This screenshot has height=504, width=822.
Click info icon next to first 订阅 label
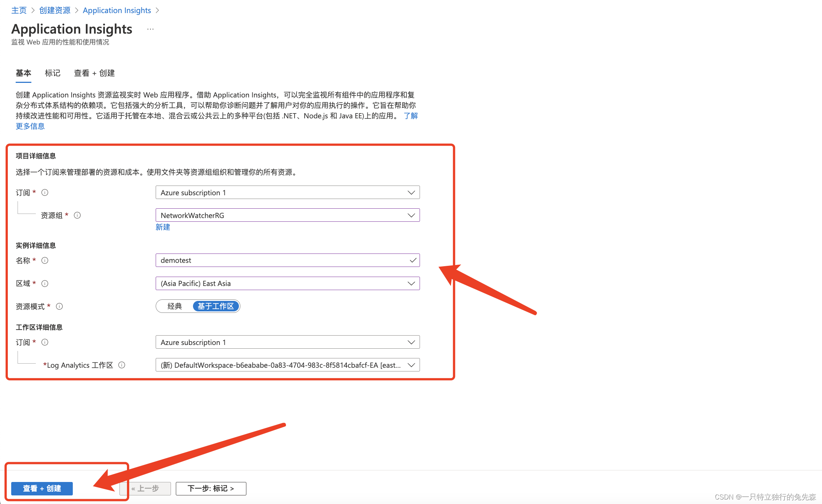(x=45, y=193)
